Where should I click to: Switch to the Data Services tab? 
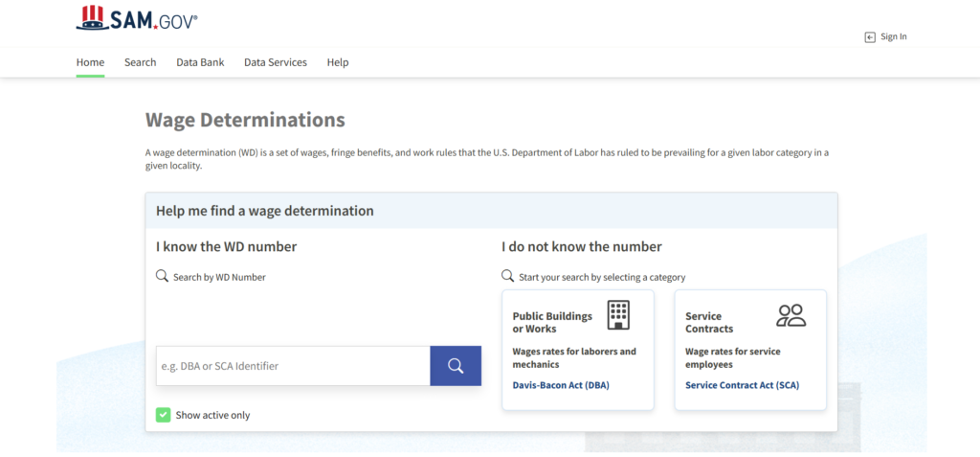point(276,62)
